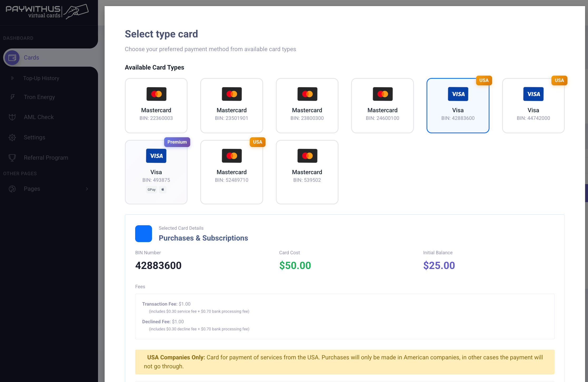Click the Referral Program trophy icon
The width and height of the screenshot is (588, 382).
click(x=12, y=158)
